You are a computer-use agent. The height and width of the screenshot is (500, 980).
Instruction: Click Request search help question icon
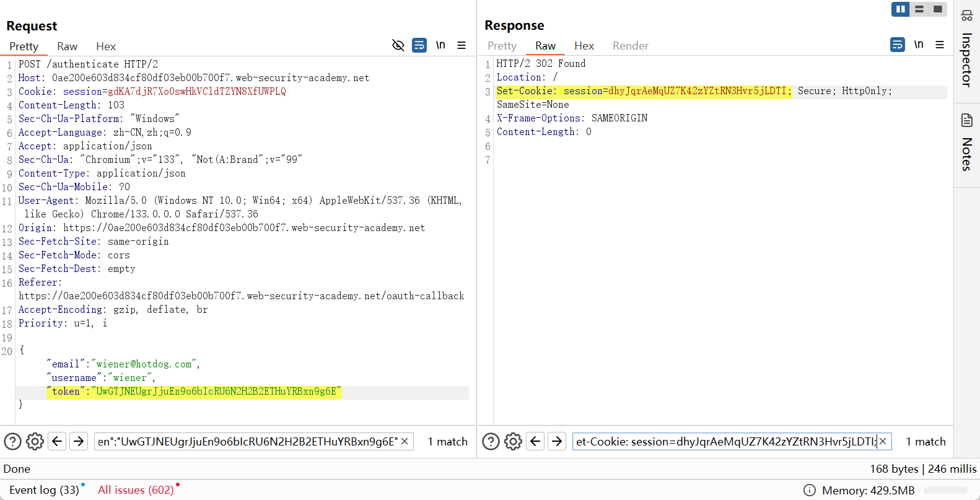[x=13, y=441]
